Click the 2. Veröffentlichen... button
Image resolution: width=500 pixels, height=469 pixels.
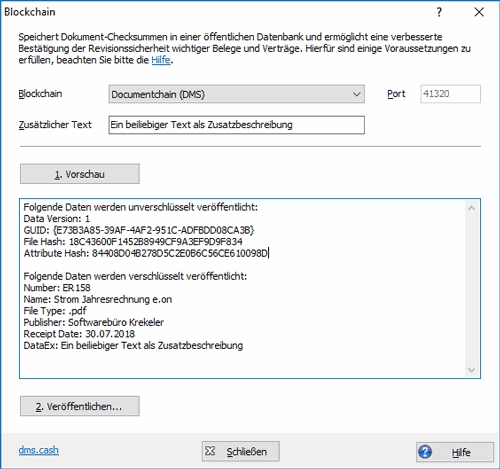click(80, 406)
